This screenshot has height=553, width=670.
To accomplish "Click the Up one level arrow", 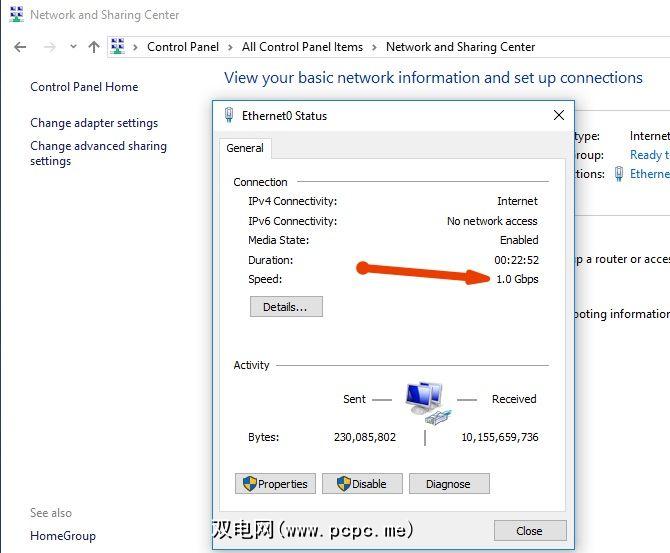I will coord(94,47).
